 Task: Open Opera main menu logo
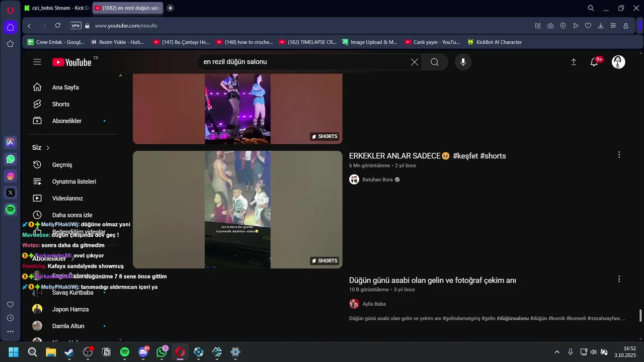tap(10, 10)
